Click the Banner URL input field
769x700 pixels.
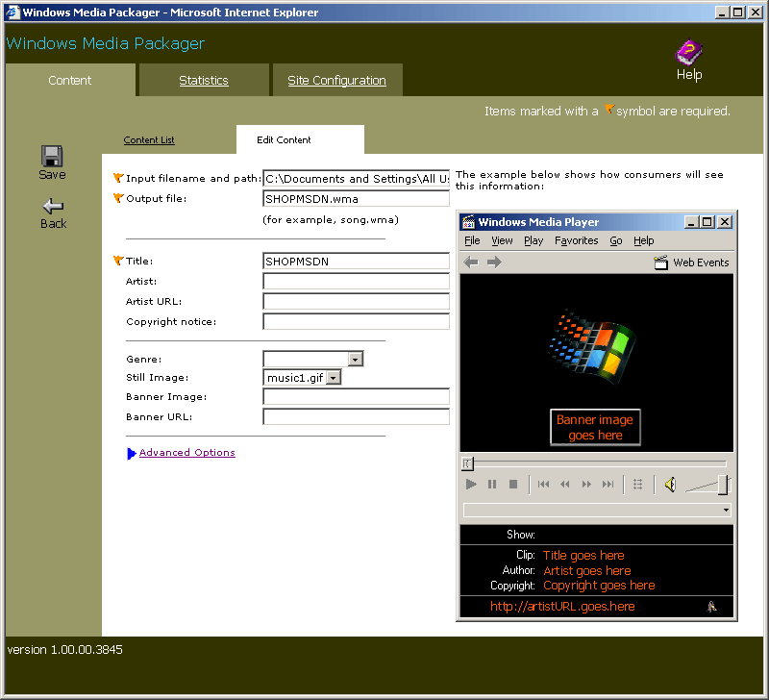pyautogui.click(x=356, y=416)
